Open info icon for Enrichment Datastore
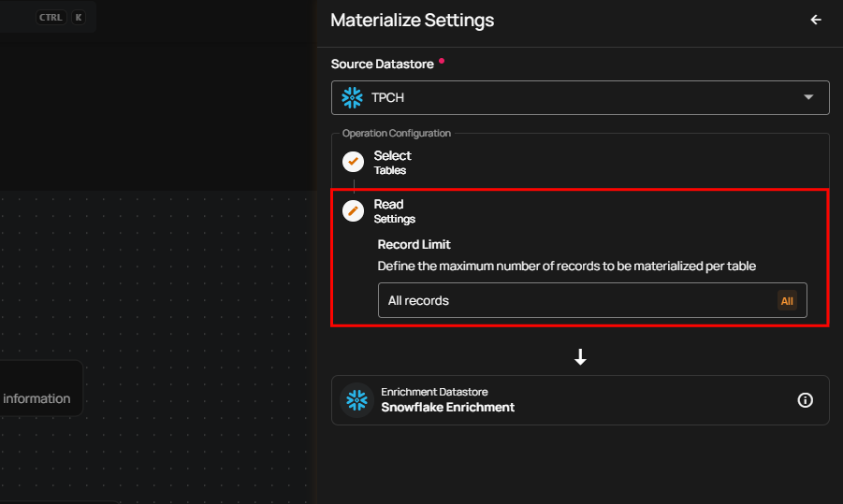This screenshot has height=504, width=843. [805, 400]
